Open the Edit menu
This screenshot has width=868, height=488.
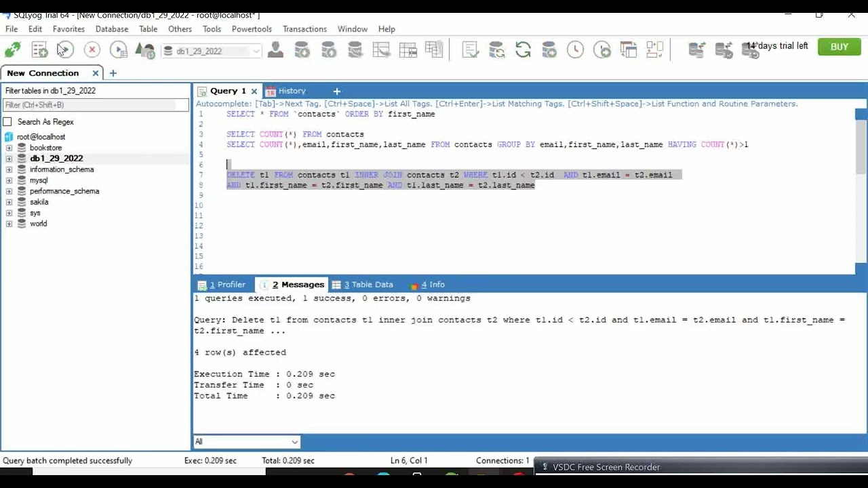(x=35, y=29)
